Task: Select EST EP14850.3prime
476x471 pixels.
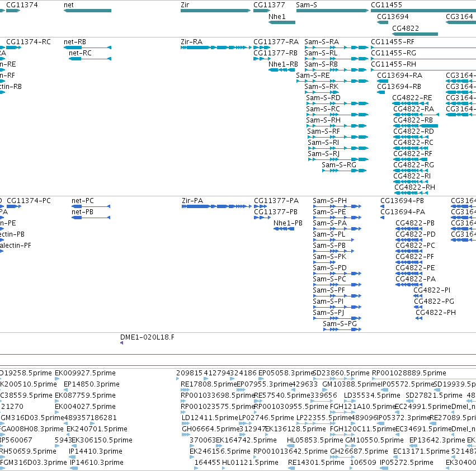Action: point(65,390)
